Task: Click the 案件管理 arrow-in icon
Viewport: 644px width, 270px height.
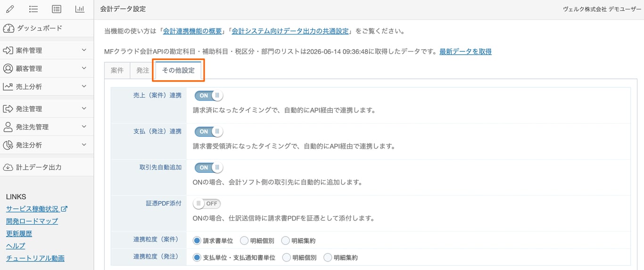Action: tap(8, 51)
